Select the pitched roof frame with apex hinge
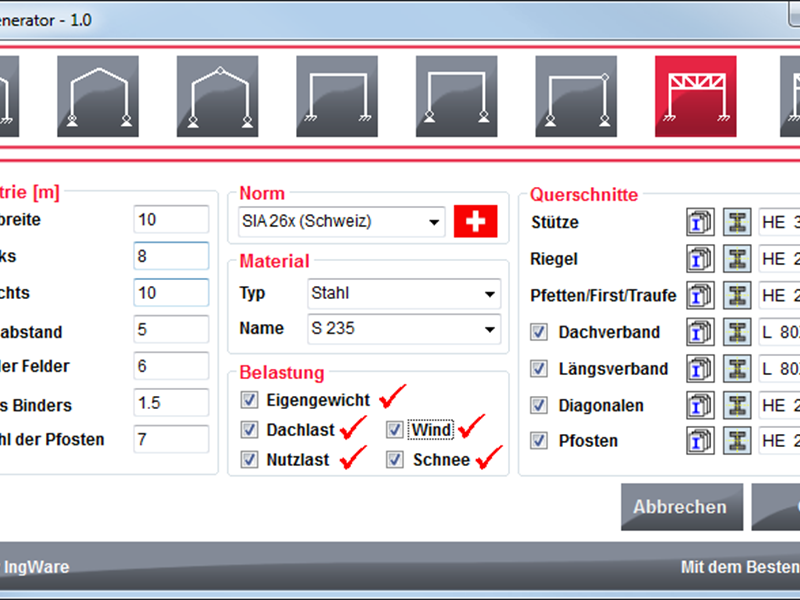Image resolution: width=800 pixels, height=600 pixels. click(217, 96)
